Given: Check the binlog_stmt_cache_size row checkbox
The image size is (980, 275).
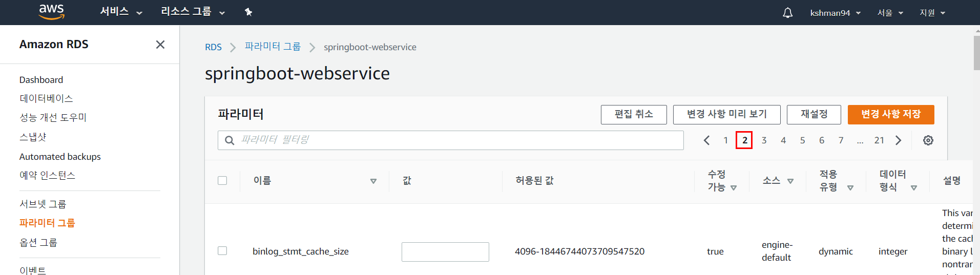Looking at the screenshot, I should click(x=222, y=251).
